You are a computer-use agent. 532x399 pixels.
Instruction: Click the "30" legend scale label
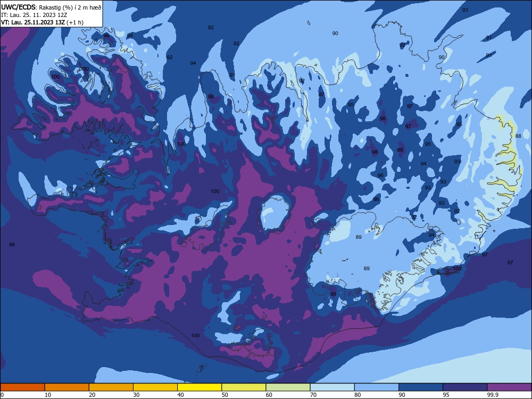point(136,395)
